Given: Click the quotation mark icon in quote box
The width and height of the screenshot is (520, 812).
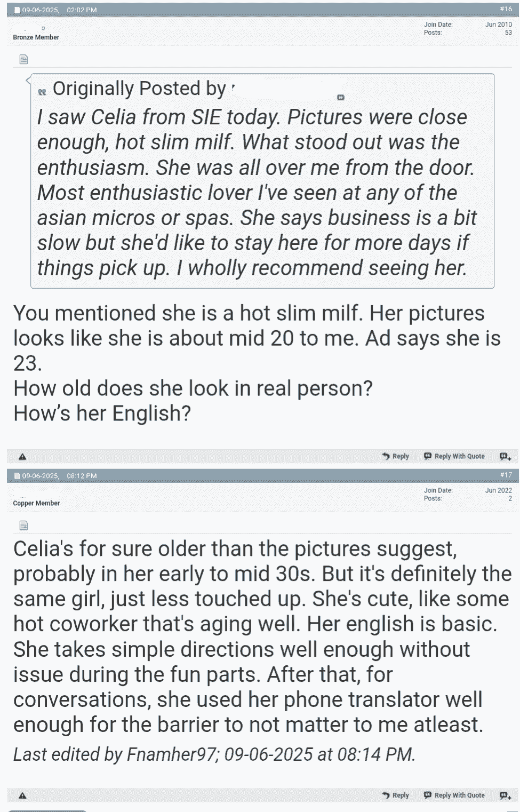Looking at the screenshot, I should (x=42, y=92).
